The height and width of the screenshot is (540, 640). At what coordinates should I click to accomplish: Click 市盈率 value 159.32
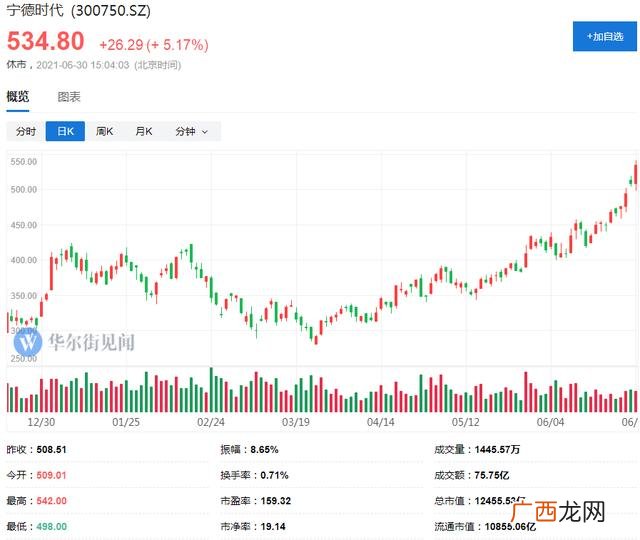tap(276, 501)
